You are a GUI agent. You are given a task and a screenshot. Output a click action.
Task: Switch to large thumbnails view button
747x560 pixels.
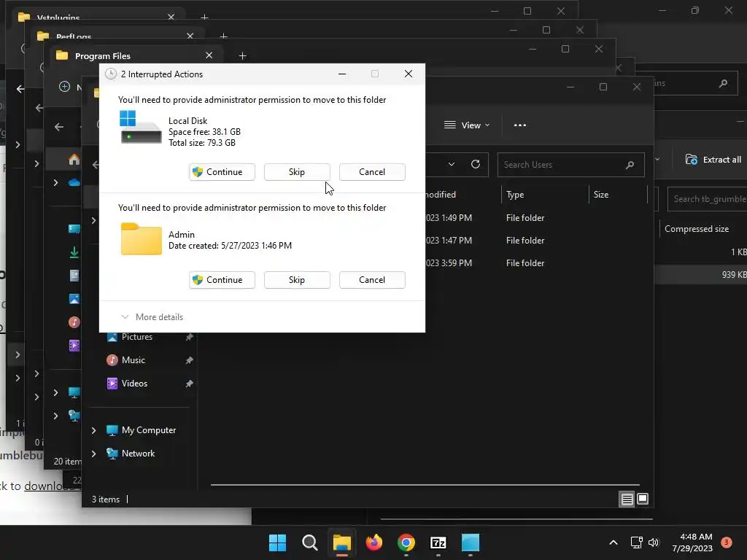[x=643, y=499]
